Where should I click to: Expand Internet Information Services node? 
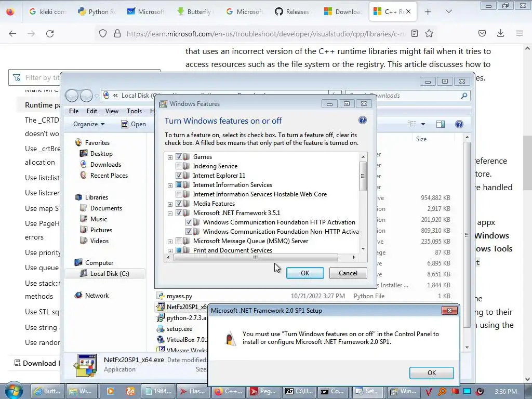click(x=170, y=185)
